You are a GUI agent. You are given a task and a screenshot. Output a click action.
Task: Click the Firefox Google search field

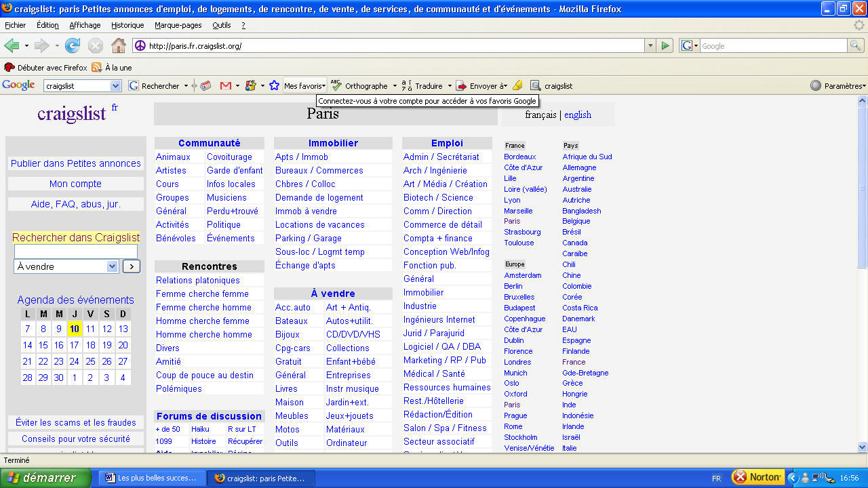pyautogui.click(x=773, y=46)
